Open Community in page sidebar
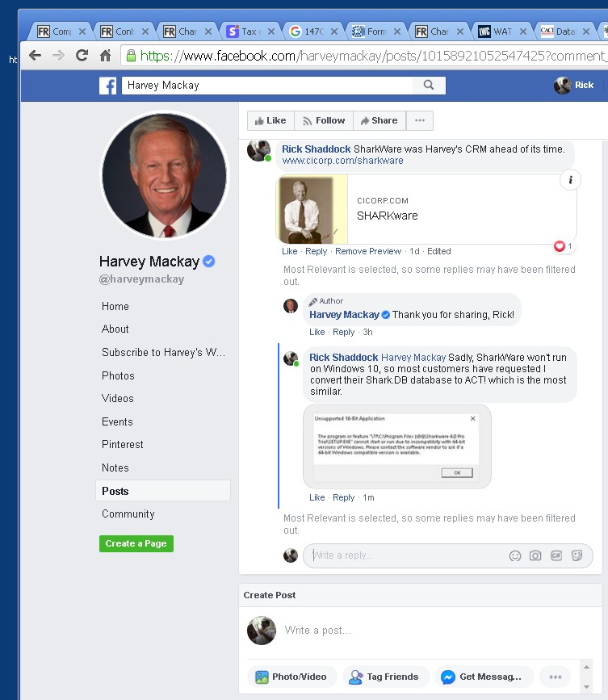 point(128,513)
